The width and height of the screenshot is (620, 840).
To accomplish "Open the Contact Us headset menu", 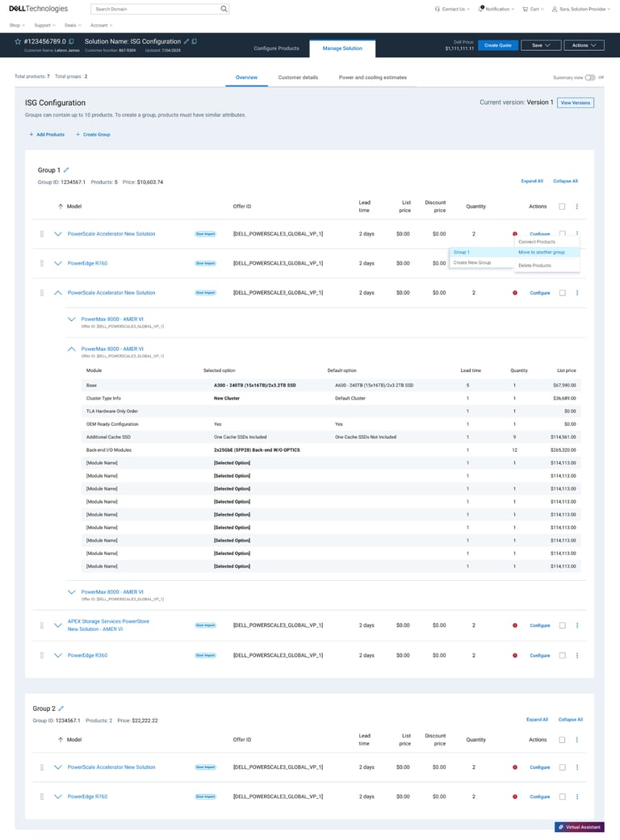I will pos(452,9).
